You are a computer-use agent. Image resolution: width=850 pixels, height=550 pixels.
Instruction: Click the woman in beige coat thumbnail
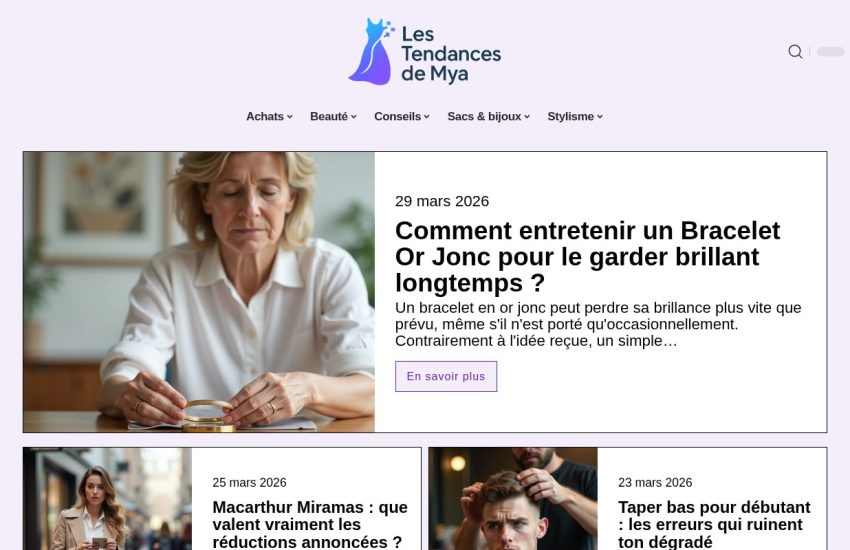click(107, 499)
